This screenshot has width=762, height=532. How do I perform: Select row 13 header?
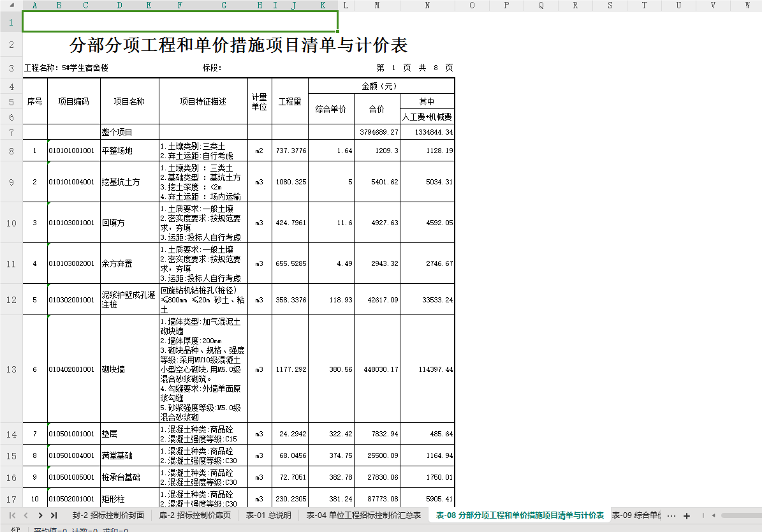click(x=11, y=369)
